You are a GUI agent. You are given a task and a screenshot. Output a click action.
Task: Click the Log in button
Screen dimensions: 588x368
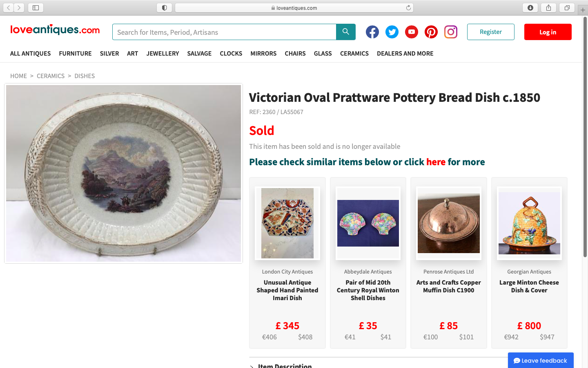point(548,32)
